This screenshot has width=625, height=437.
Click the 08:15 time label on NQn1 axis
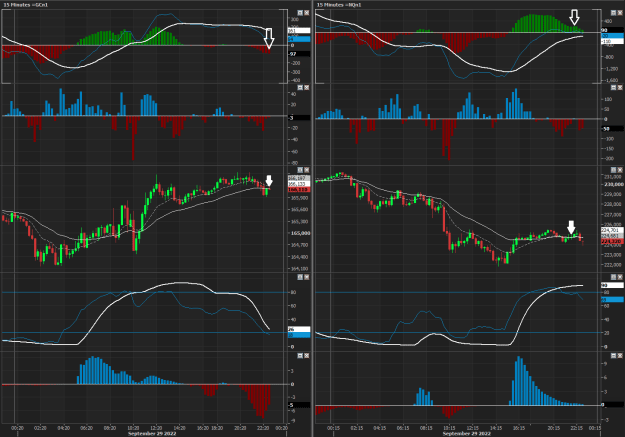pos(426,428)
